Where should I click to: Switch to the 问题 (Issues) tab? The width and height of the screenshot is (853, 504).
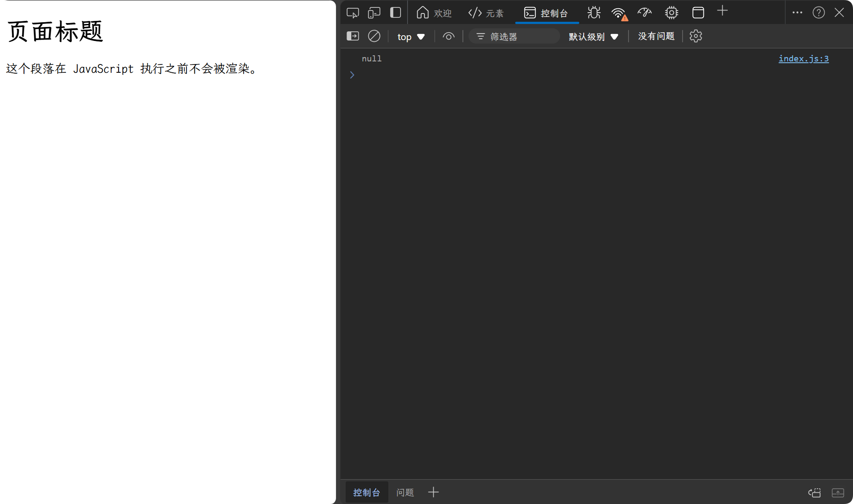point(406,491)
